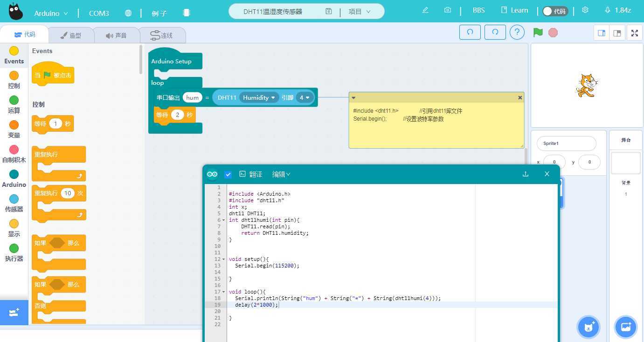Fold the dht11humi function at line 6
The height and width of the screenshot is (342, 644).
point(223,220)
